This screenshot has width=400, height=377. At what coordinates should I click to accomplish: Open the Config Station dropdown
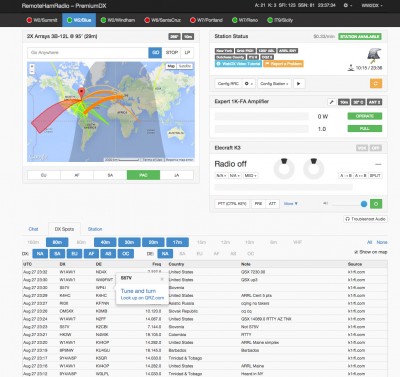[274, 84]
